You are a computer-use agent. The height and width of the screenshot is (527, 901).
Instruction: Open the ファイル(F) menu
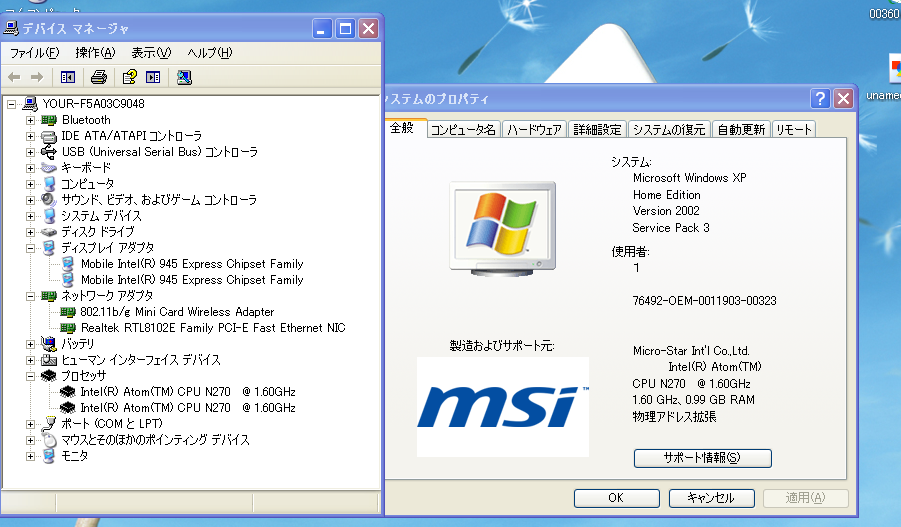[x=34, y=53]
